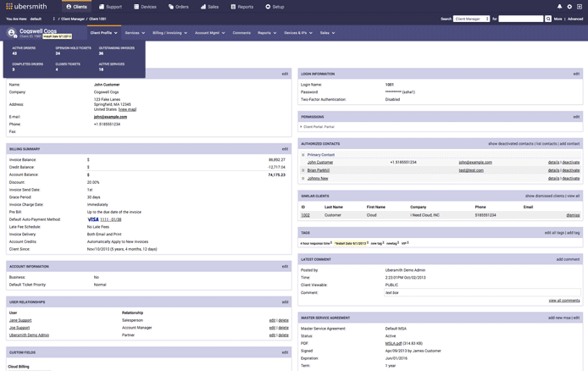
Task: Click the Johnny New drag handle icon
Action: 303,179
